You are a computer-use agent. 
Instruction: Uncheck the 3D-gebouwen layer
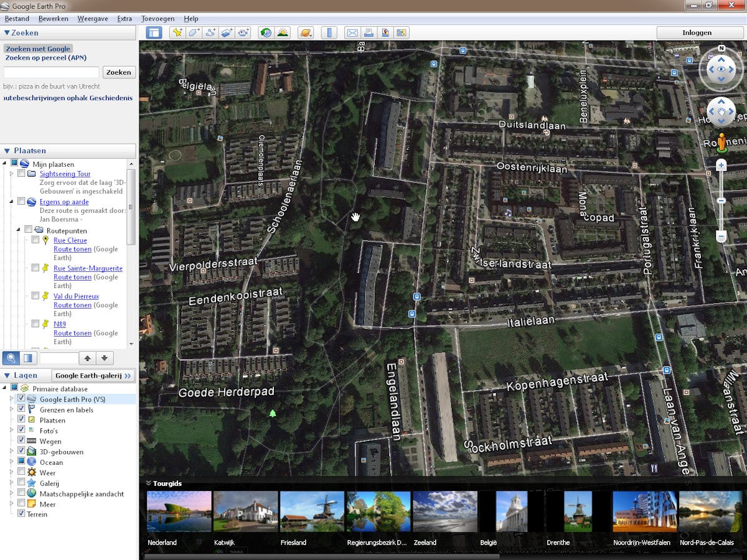point(21,452)
